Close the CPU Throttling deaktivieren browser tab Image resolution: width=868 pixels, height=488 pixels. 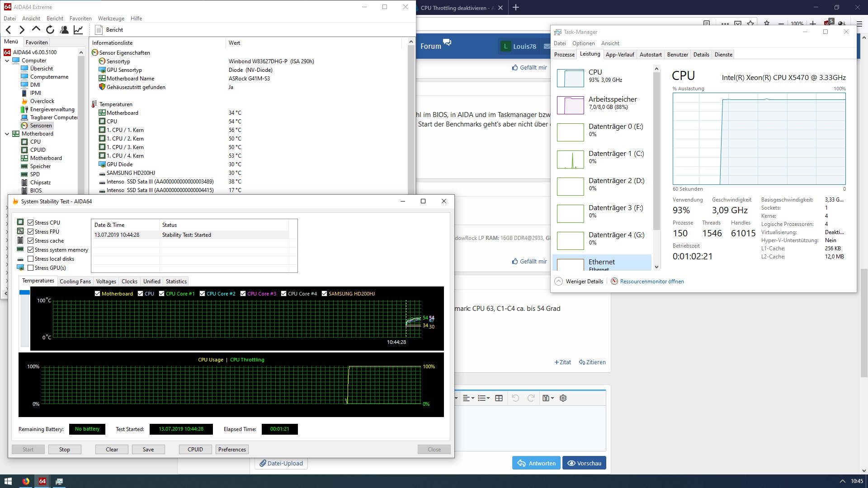coord(500,8)
